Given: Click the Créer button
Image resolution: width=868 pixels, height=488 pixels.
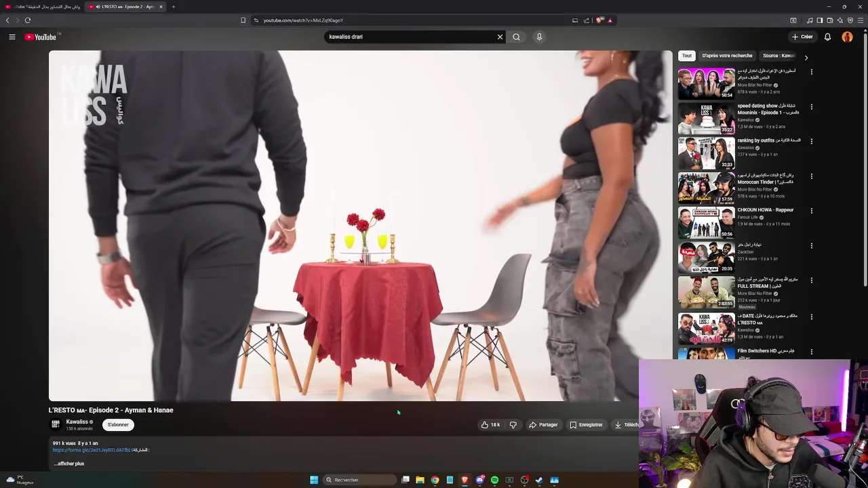Looking at the screenshot, I should point(802,37).
